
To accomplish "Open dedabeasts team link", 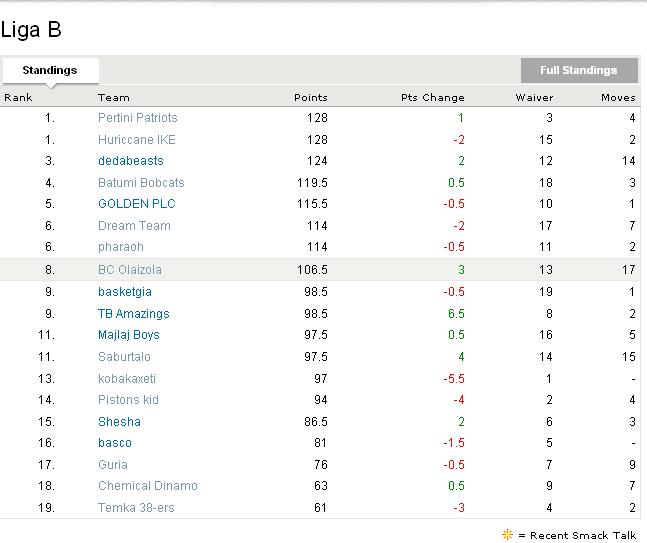I will pyautogui.click(x=130, y=161).
